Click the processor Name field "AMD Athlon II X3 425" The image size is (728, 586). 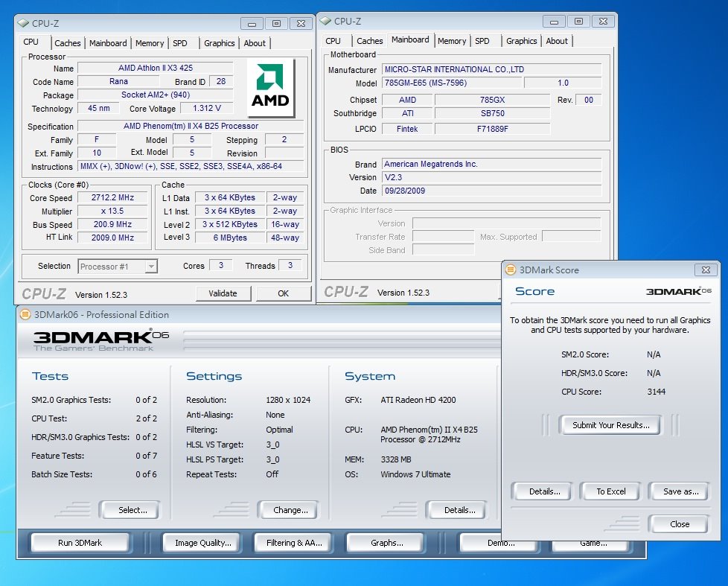156,68
